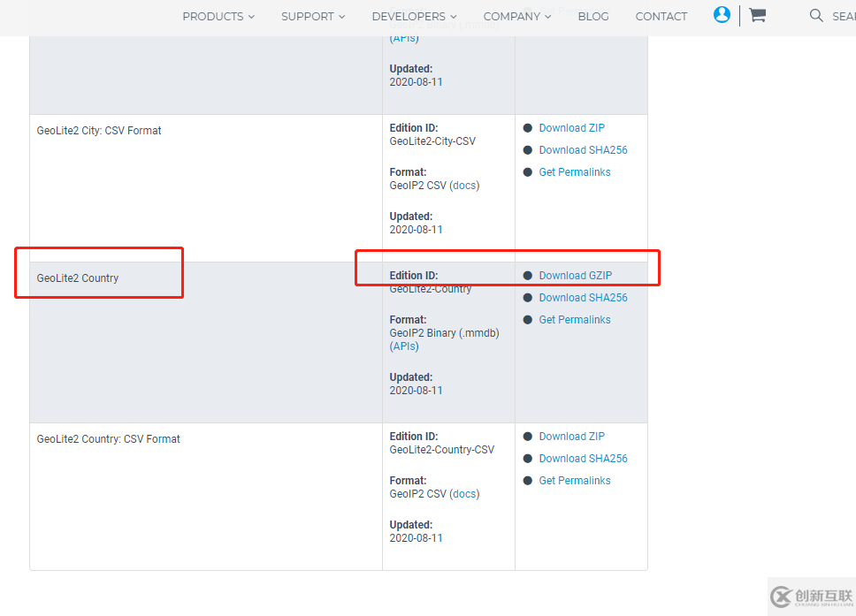
Task: Open the Contact page
Action: click(661, 17)
